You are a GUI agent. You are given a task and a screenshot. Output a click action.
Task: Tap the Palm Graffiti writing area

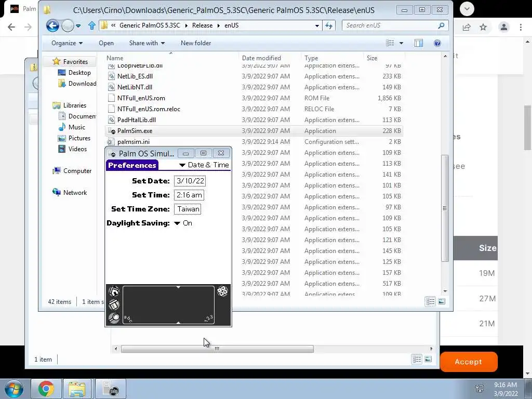[168, 304]
